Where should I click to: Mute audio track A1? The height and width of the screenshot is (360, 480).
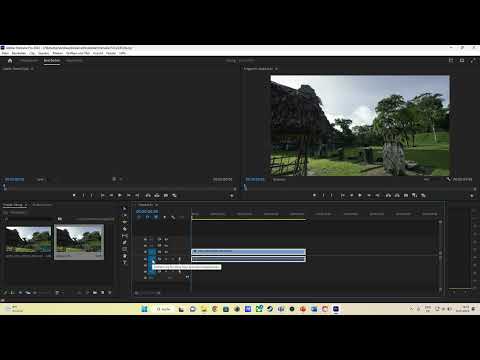[166, 259]
